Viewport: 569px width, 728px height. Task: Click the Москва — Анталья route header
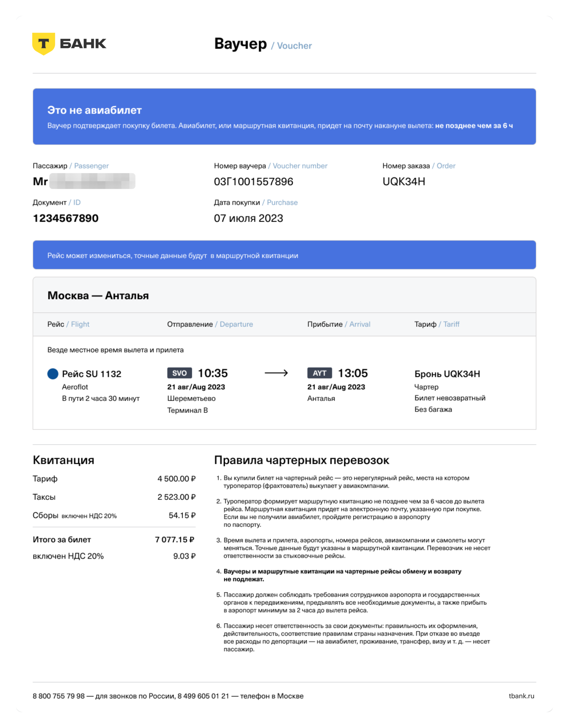[98, 295]
